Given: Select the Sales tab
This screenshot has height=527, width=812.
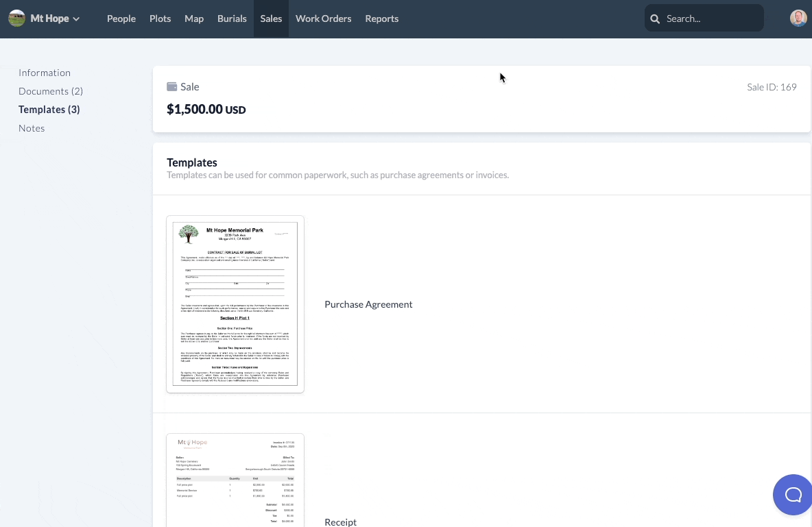Looking at the screenshot, I should pyautogui.click(x=271, y=19).
